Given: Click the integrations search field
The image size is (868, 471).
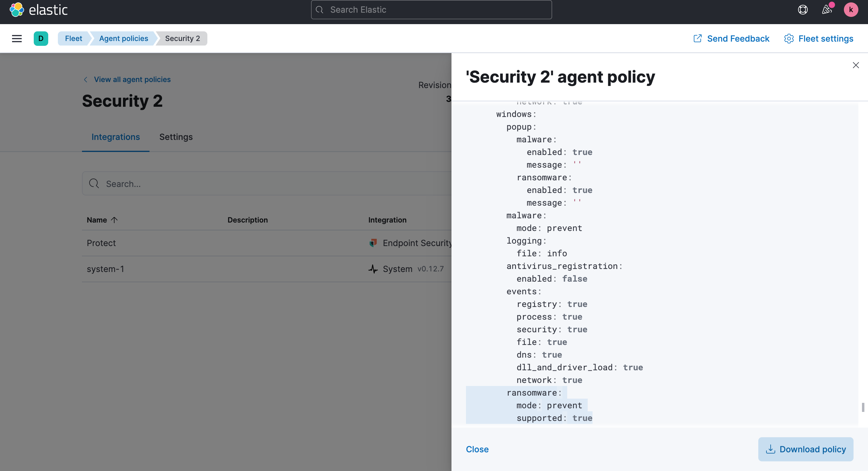Looking at the screenshot, I should pos(236,183).
